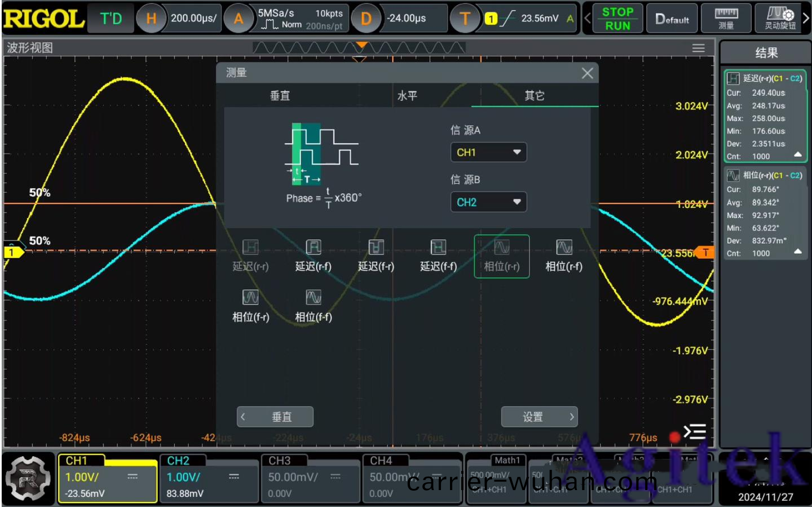Open the 信源A CH1 source dropdown

click(488, 152)
